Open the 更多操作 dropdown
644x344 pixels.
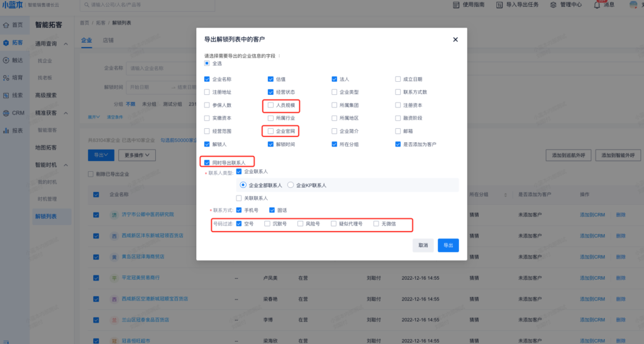tap(139, 155)
